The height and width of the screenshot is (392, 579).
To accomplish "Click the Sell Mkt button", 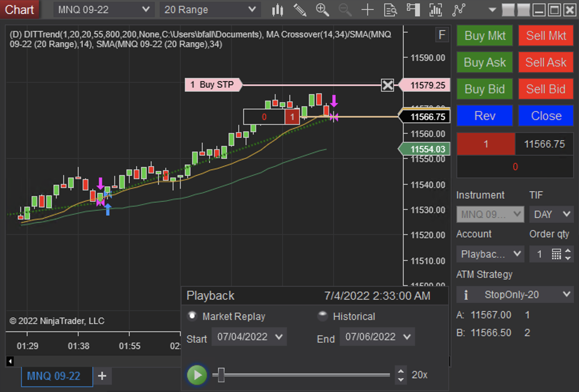I will [x=546, y=36].
